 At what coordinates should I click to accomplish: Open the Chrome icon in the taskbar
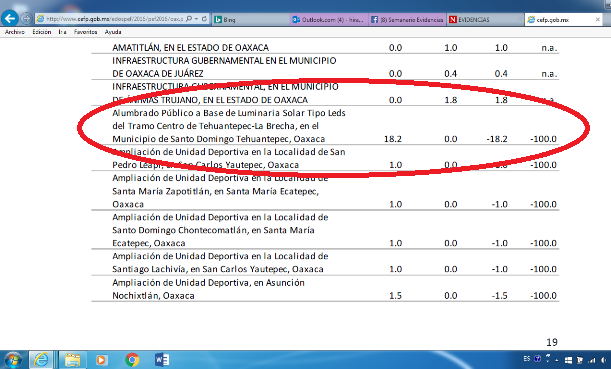[x=132, y=360]
